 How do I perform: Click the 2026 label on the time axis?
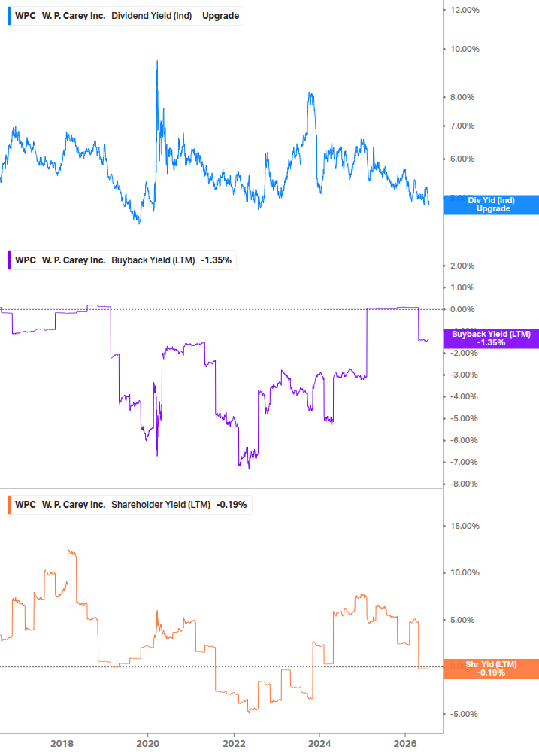click(406, 743)
